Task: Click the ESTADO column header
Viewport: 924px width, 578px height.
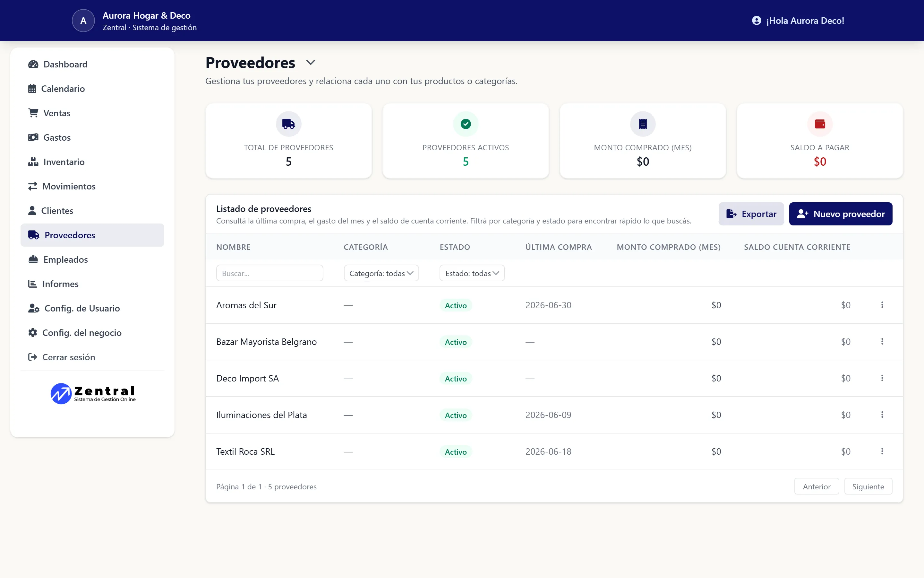Action: click(455, 247)
